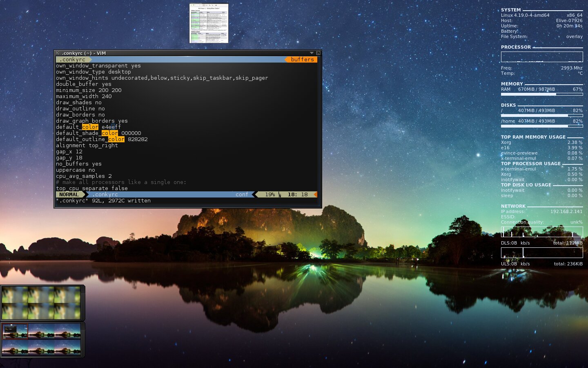The height and width of the screenshot is (368, 588).
Task: Click the root / disk usage bar
Action: pos(542,116)
